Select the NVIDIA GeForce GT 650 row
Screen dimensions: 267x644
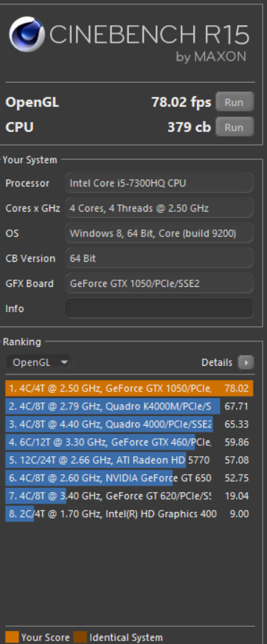click(129, 478)
